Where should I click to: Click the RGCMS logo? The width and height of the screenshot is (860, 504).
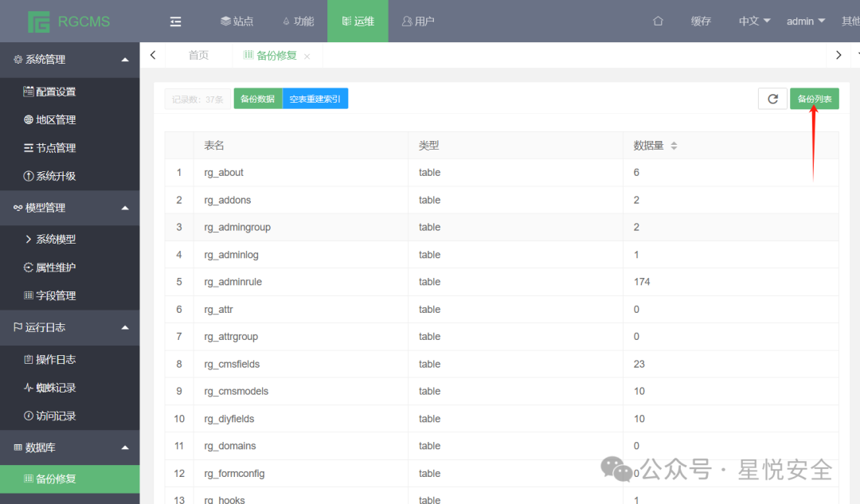[69, 21]
